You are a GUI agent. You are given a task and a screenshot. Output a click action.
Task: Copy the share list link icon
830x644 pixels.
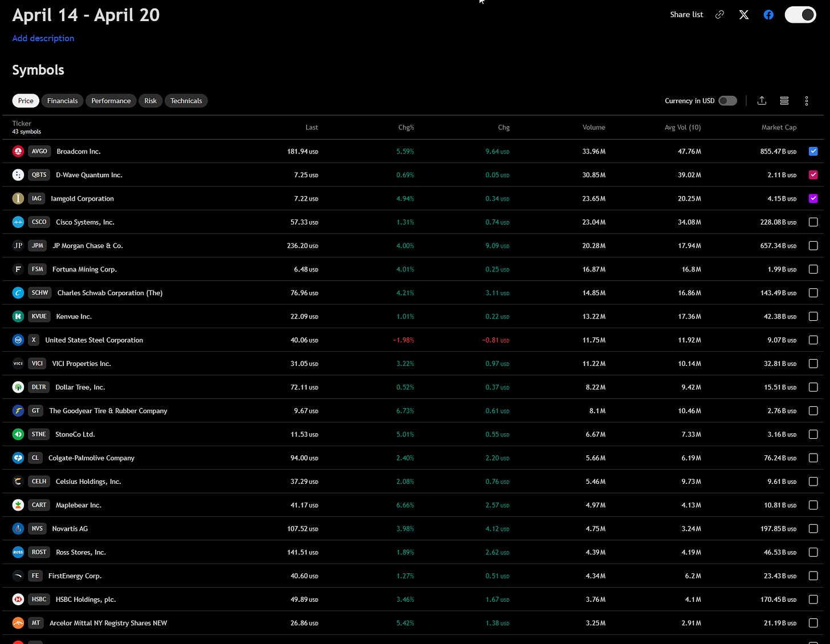click(x=719, y=15)
